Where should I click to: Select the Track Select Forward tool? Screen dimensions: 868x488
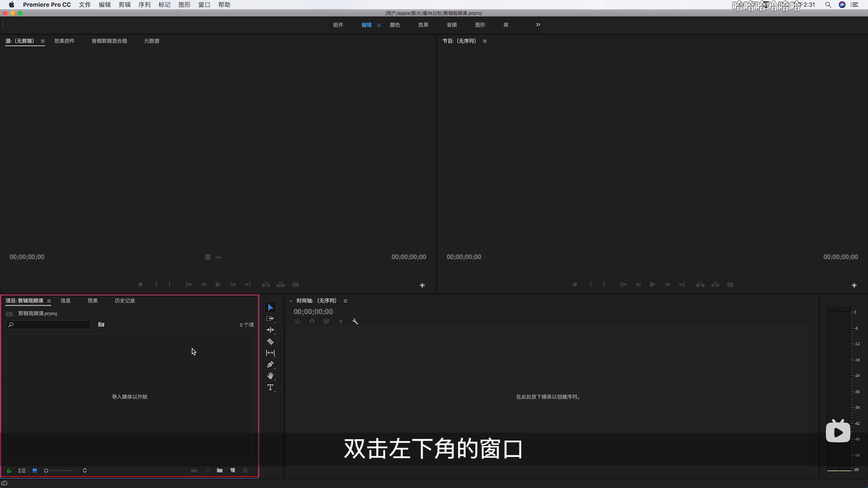pyautogui.click(x=270, y=319)
